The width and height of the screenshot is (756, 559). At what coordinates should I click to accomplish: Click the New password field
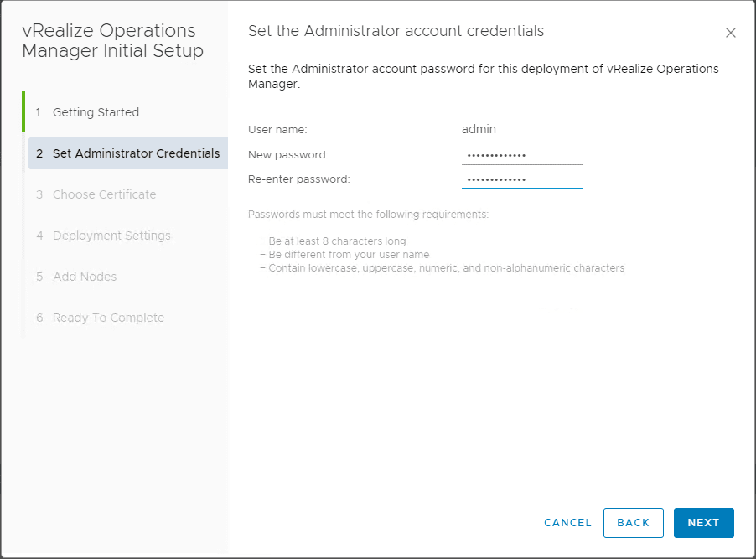coord(521,155)
